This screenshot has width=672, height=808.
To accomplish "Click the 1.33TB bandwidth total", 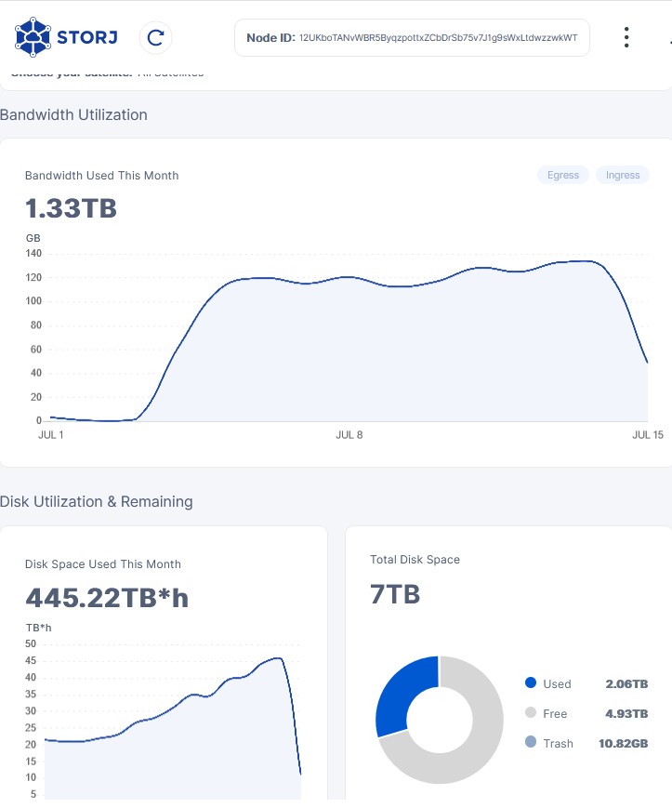I will [x=71, y=208].
